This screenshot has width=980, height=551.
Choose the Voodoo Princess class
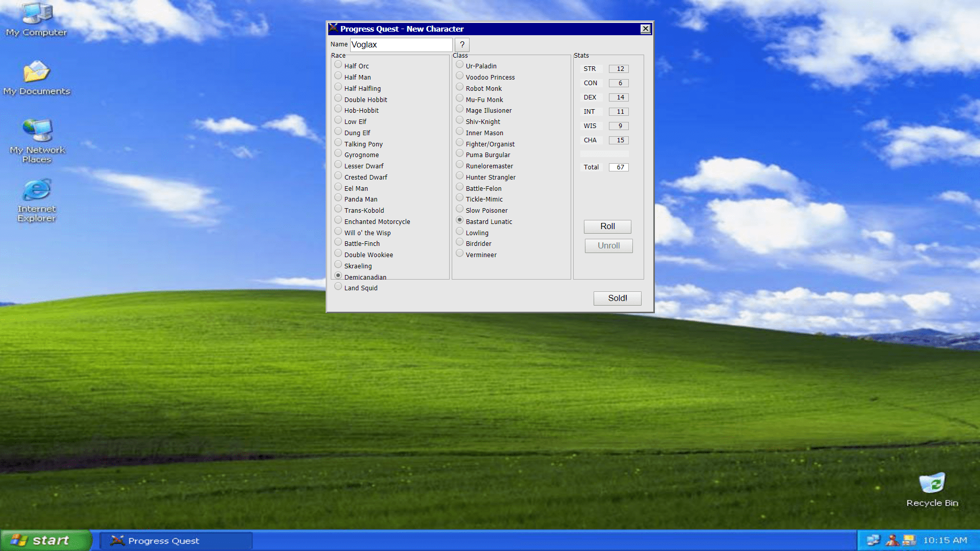pos(460,76)
